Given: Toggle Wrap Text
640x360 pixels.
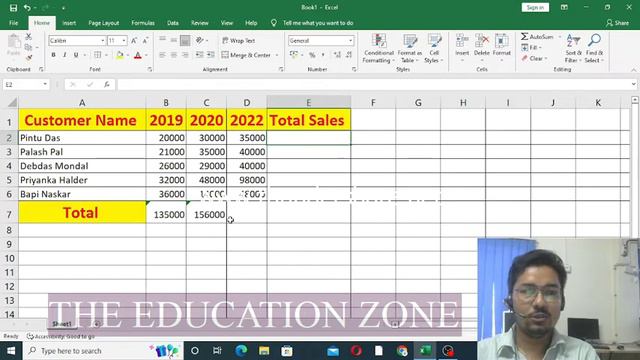Looking at the screenshot, I should pyautogui.click(x=238, y=40).
